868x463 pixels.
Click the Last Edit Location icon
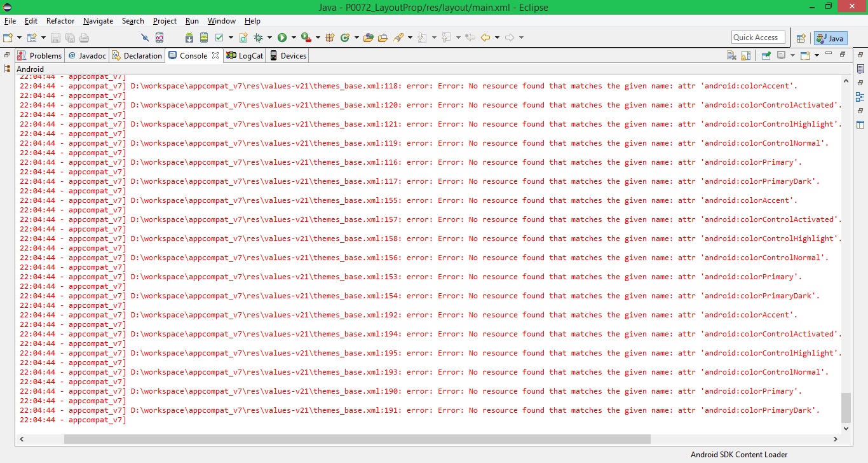(x=470, y=38)
